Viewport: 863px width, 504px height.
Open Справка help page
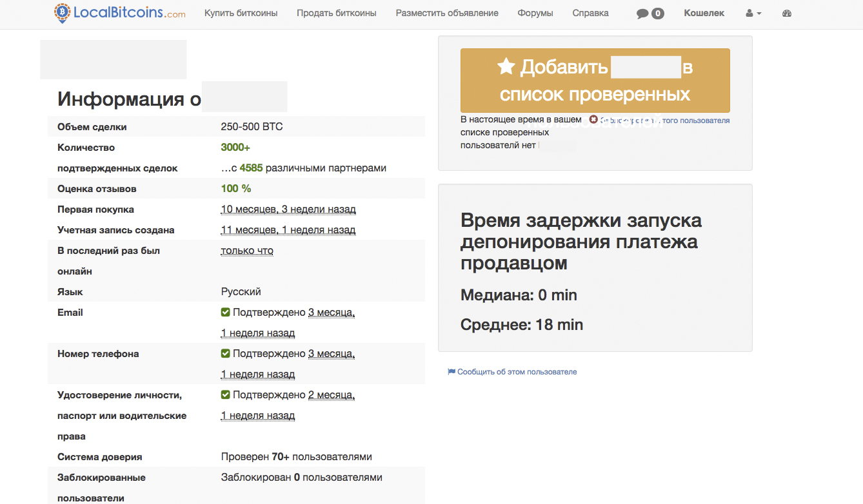click(x=590, y=14)
